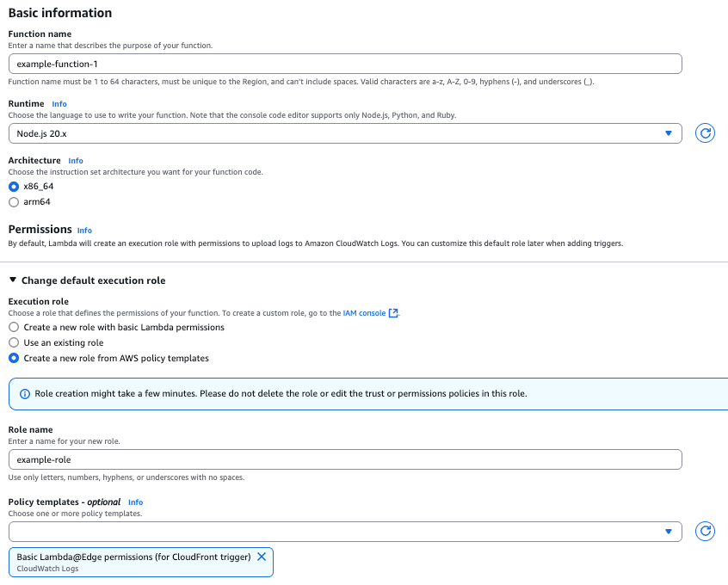Click the Role name text field
Viewport: 728px width, 585px height.
click(344, 459)
